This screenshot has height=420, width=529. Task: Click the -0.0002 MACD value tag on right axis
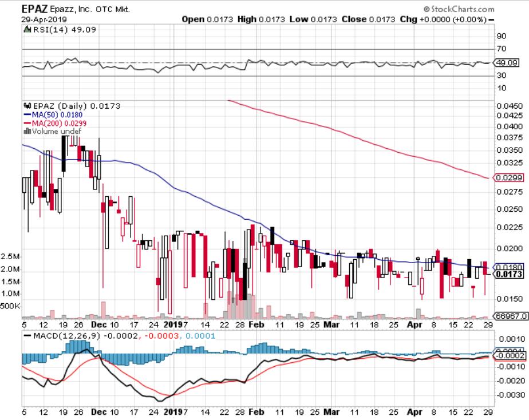511,355
